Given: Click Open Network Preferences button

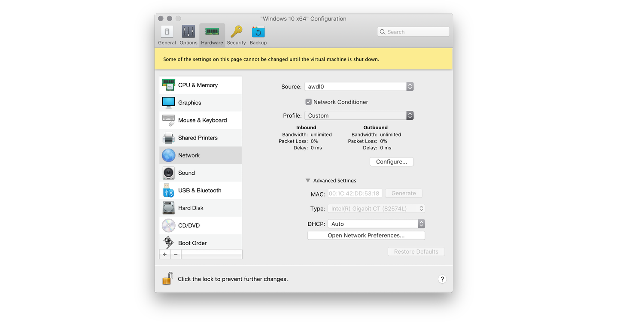Looking at the screenshot, I should 366,236.
